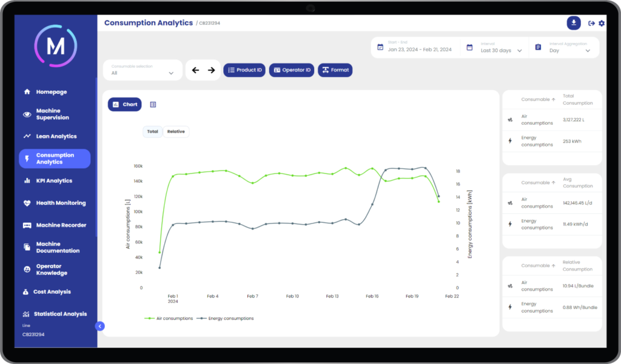This screenshot has height=364, width=621.
Task: Click the Format button
Action: [335, 70]
